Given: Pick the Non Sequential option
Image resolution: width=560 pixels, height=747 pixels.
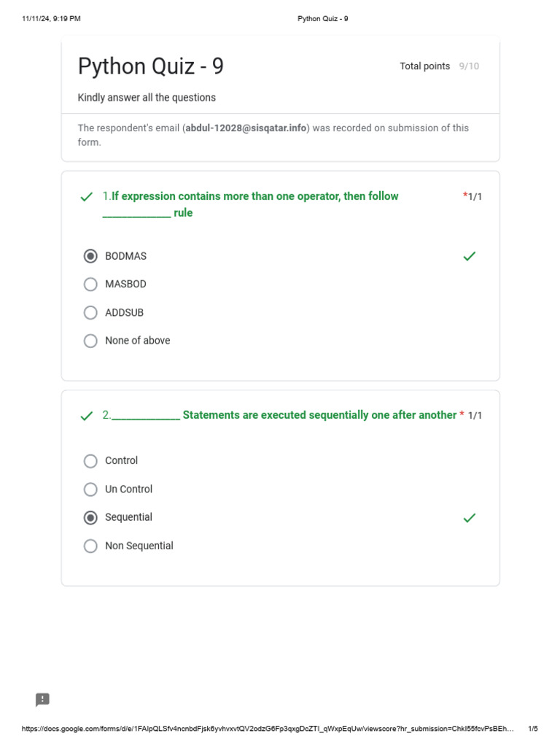Looking at the screenshot, I should click(90, 546).
